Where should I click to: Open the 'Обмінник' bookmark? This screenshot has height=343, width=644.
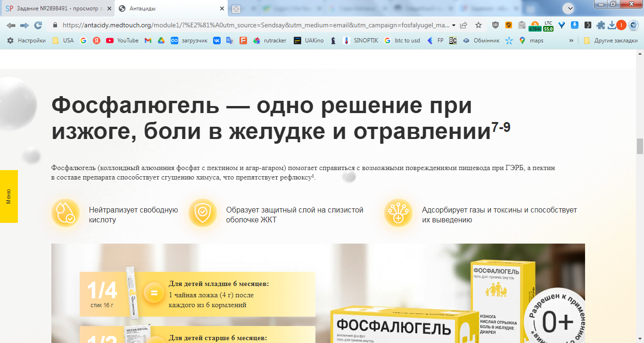point(481,41)
